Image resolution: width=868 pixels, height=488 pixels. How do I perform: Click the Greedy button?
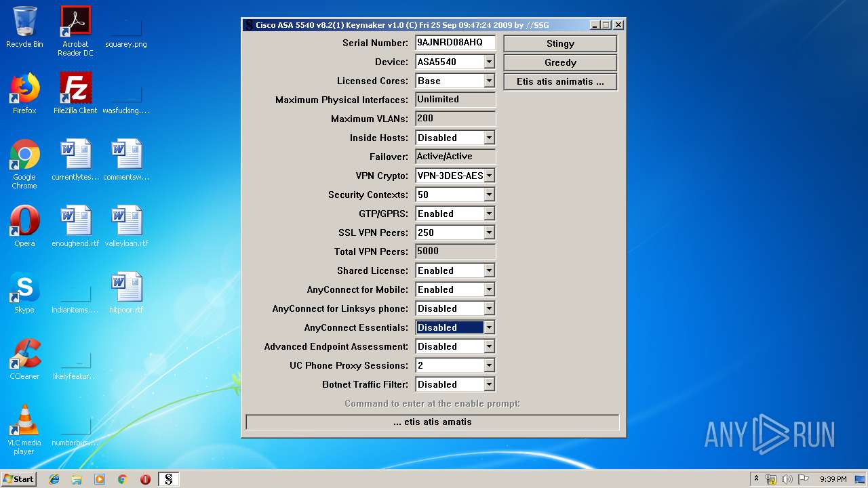560,62
